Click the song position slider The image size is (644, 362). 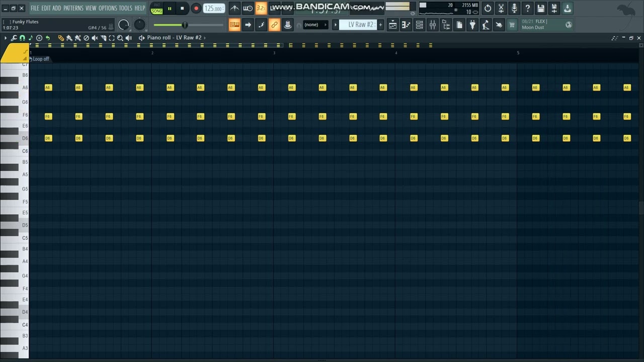pyautogui.click(x=189, y=25)
